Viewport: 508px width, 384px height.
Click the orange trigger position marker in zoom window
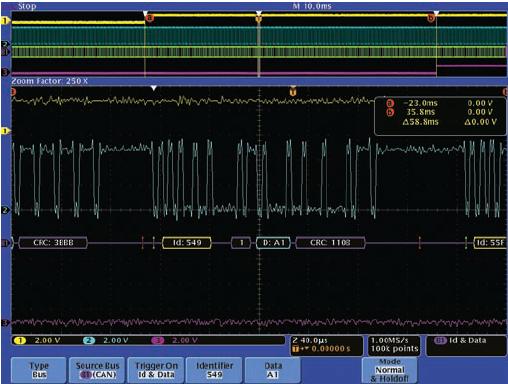click(x=293, y=91)
